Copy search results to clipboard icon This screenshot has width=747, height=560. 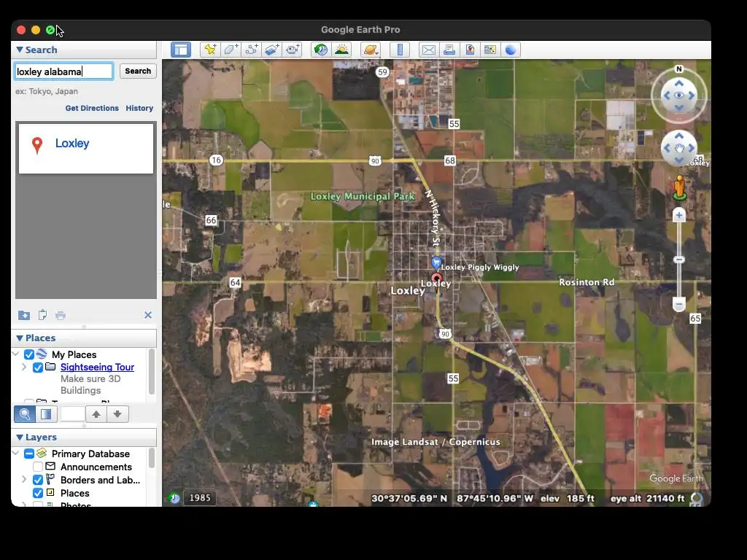[x=42, y=315]
